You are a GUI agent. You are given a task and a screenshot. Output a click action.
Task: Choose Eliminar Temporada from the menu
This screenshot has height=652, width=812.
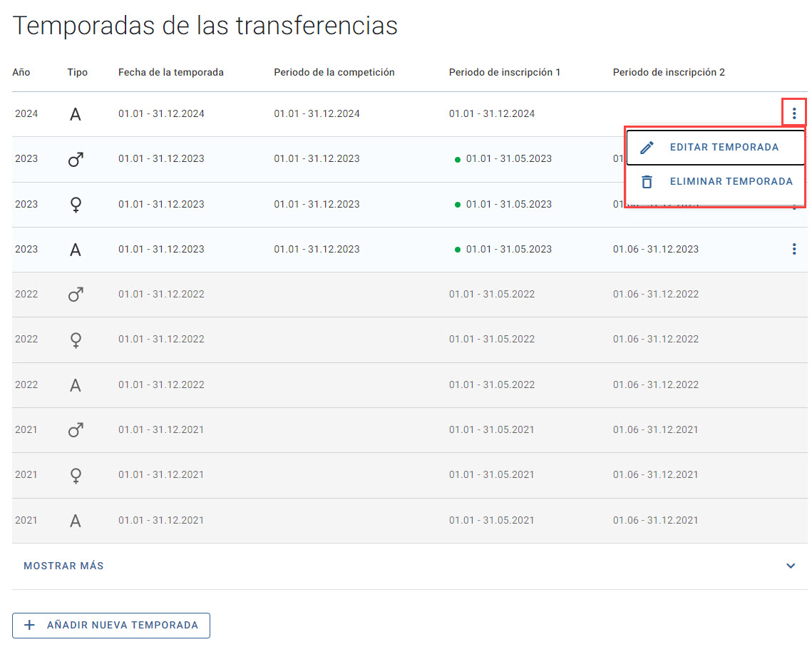714,181
